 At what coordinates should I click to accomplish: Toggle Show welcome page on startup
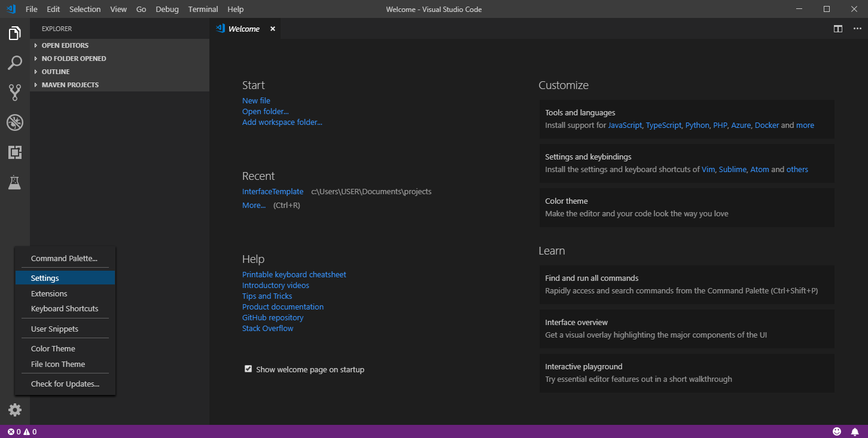point(248,369)
